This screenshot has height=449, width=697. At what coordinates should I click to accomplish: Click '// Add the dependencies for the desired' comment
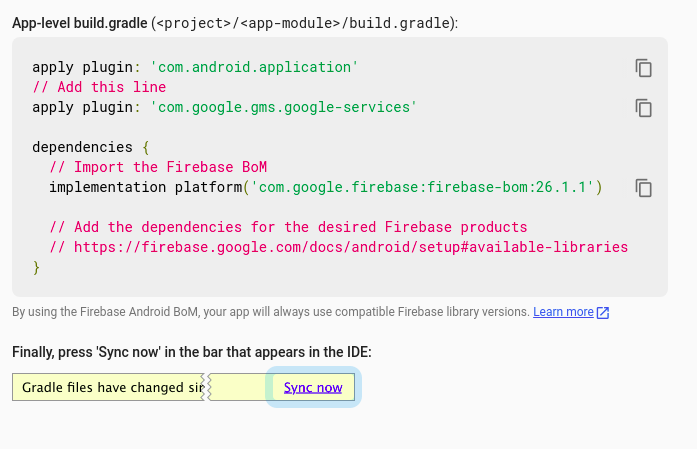point(288,227)
